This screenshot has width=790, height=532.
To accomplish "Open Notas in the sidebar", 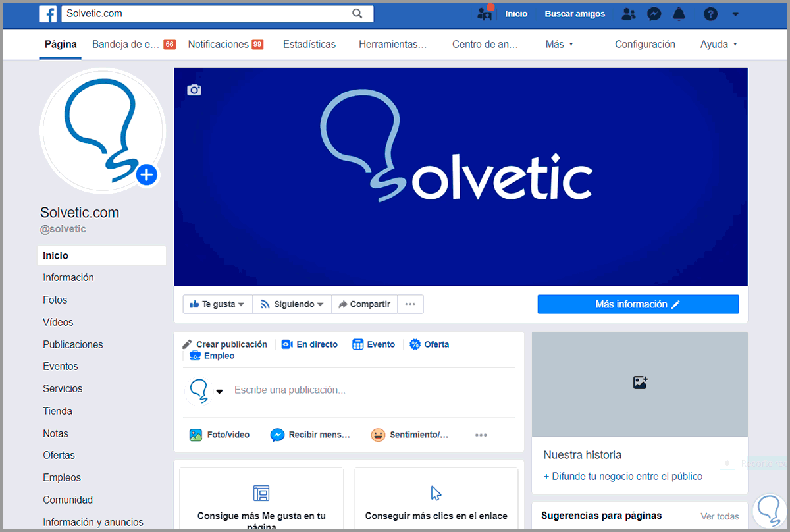I will tap(55, 434).
